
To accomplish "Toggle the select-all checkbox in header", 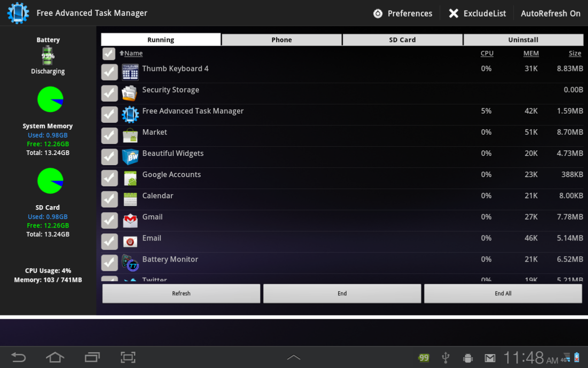I will 109,54.
